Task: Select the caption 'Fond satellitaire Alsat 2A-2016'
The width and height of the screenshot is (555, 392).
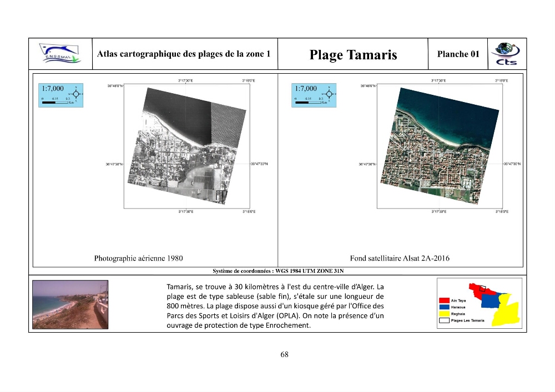Action: (x=400, y=258)
